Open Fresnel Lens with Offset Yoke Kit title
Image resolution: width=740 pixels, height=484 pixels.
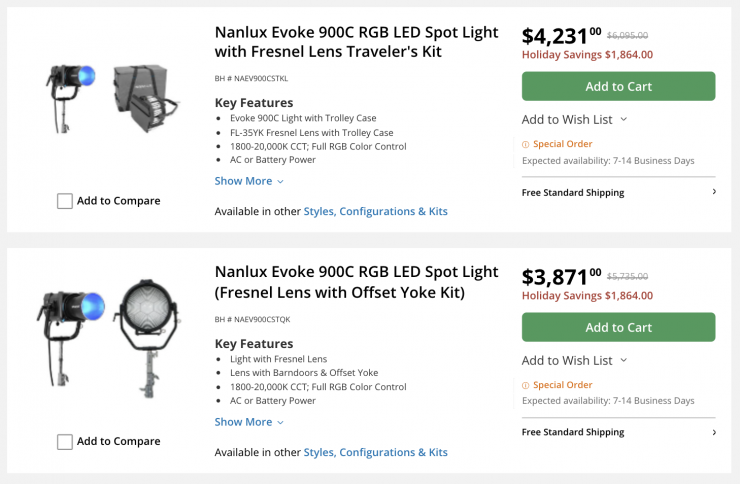[356, 282]
